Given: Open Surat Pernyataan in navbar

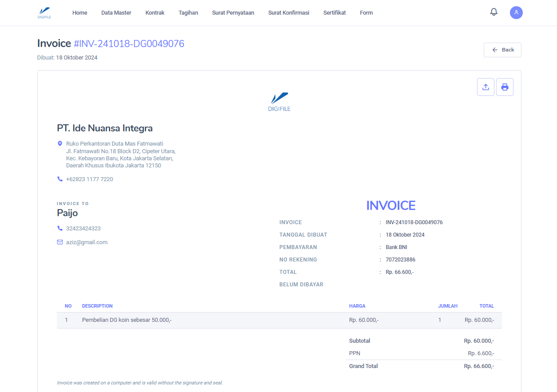Looking at the screenshot, I should [x=233, y=13].
